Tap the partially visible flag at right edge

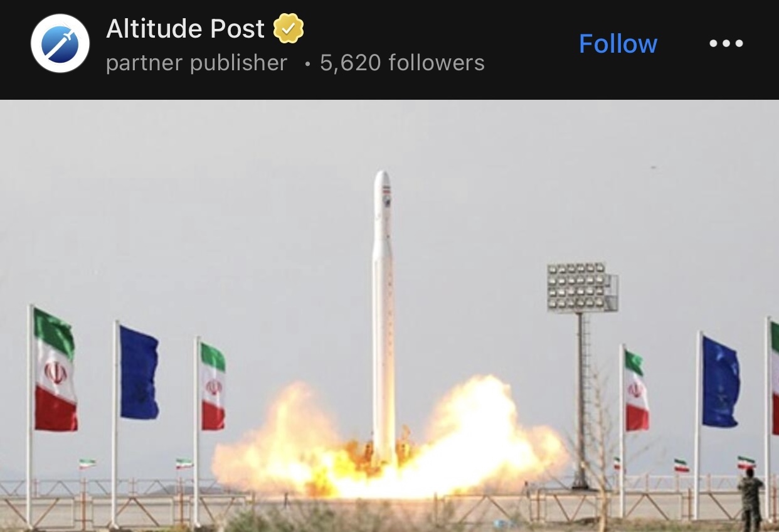point(775,378)
